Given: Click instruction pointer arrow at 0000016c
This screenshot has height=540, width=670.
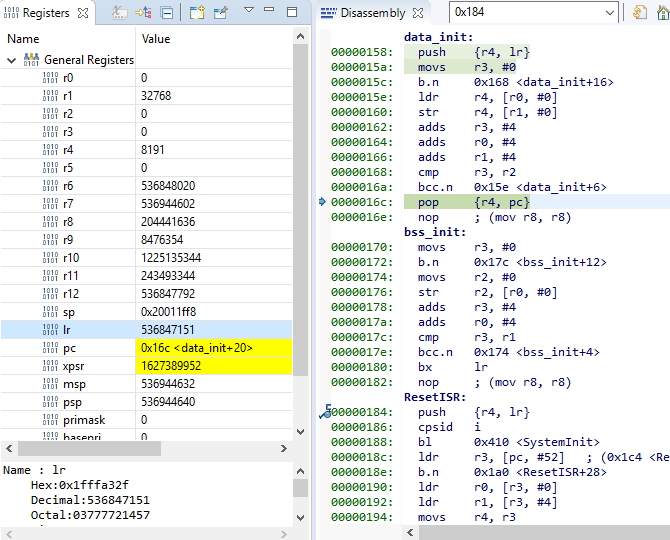Looking at the screenshot, I should (x=323, y=202).
